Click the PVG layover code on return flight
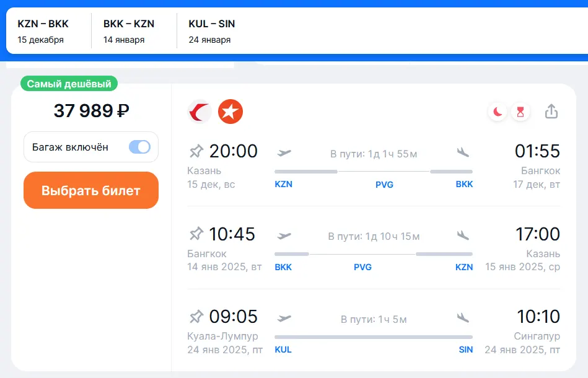 click(362, 268)
